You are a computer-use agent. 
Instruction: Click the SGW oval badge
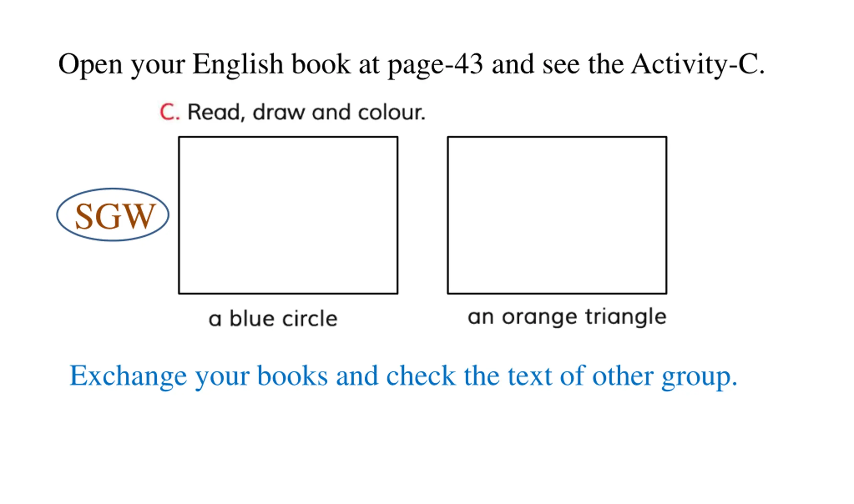113,215
